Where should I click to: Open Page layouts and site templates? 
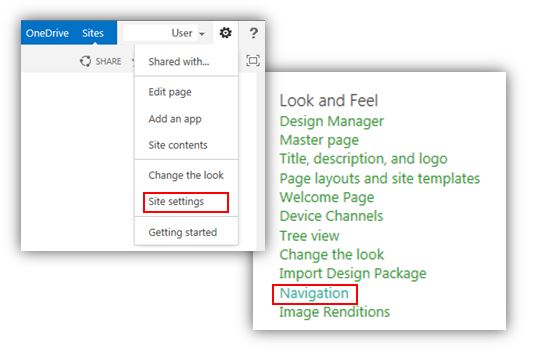(380, 178)
